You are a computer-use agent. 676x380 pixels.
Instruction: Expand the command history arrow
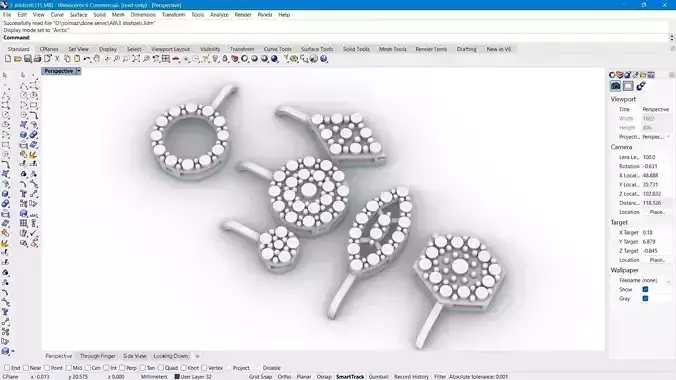click(x=672, y=38)
